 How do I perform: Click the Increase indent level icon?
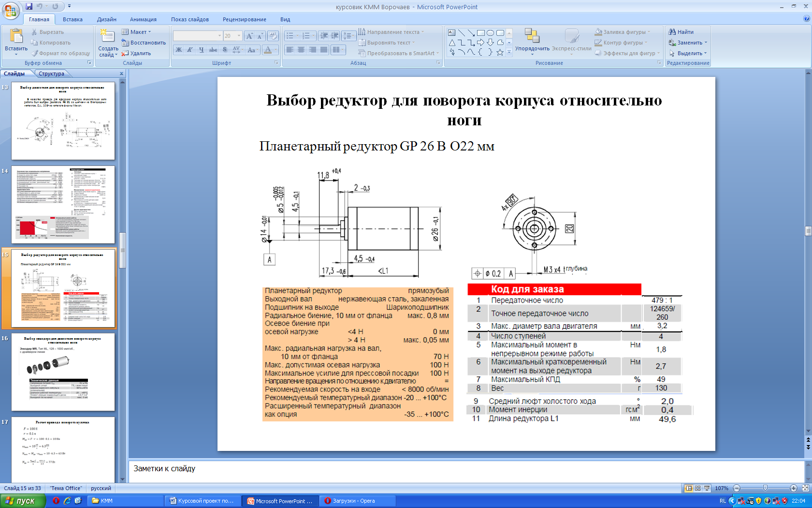click(334, 36)
